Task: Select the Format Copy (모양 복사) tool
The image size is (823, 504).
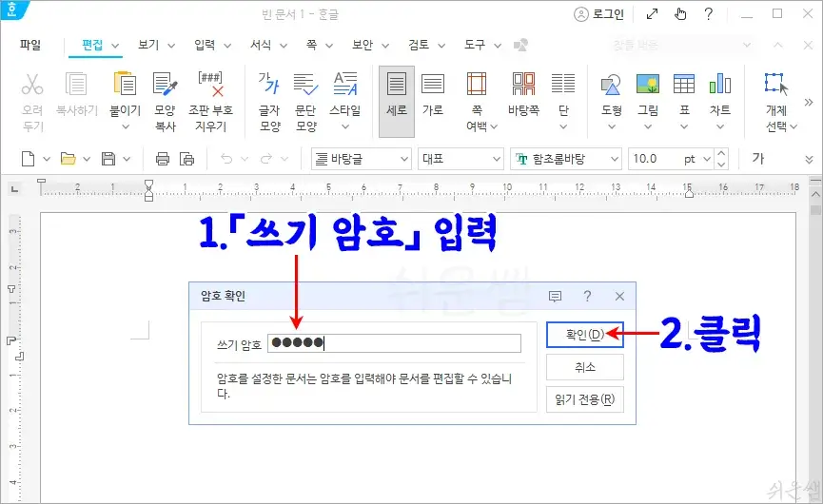Action: pos(165,101)
